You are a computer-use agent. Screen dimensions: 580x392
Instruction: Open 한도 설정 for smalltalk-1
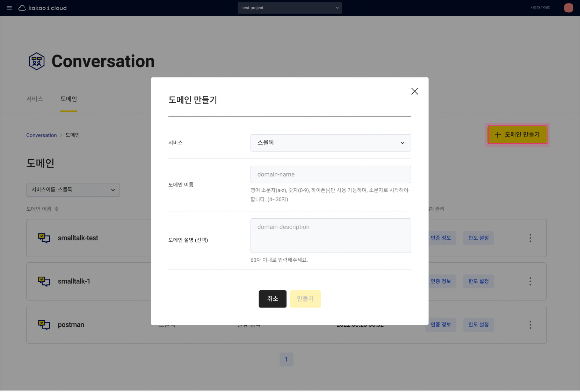(x=479, y=281)
